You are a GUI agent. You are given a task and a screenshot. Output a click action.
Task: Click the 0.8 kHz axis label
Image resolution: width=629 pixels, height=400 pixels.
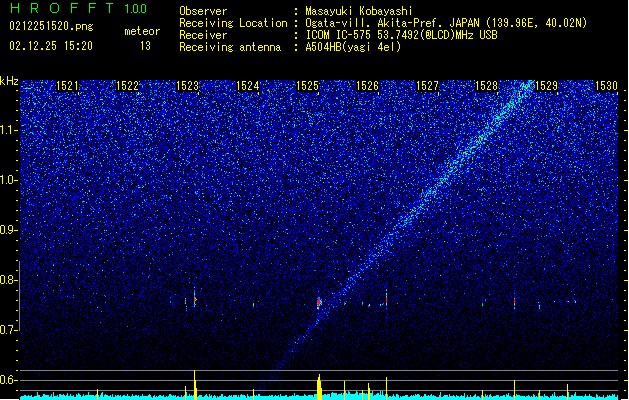(x=8, y=280)
